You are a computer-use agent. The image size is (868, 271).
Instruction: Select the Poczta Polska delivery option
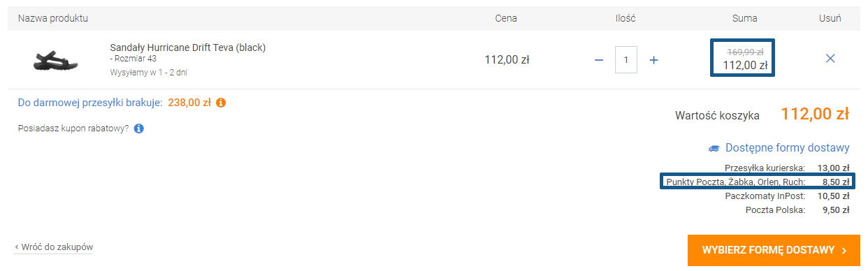pyautogui.click(x=797, y=210)
